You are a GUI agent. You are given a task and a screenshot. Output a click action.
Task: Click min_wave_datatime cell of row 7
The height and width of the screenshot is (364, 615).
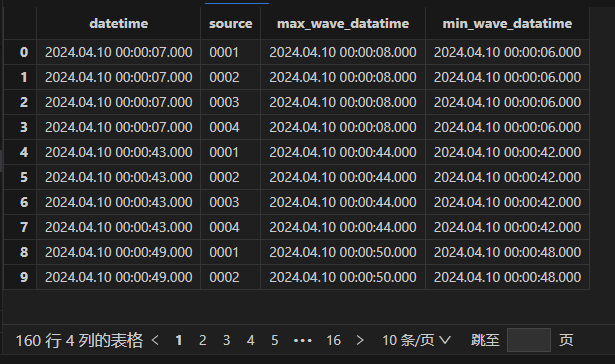click(508, 227)
